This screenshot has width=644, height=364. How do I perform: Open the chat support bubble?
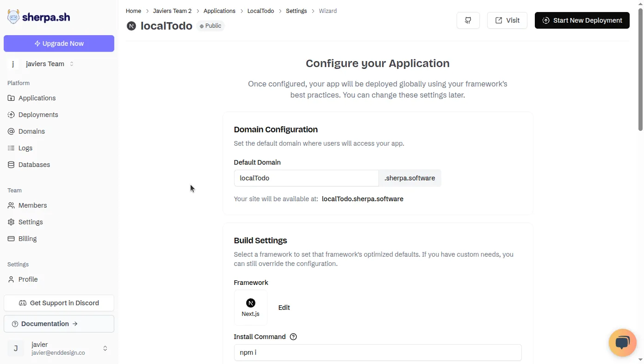(x=622, y=343)
